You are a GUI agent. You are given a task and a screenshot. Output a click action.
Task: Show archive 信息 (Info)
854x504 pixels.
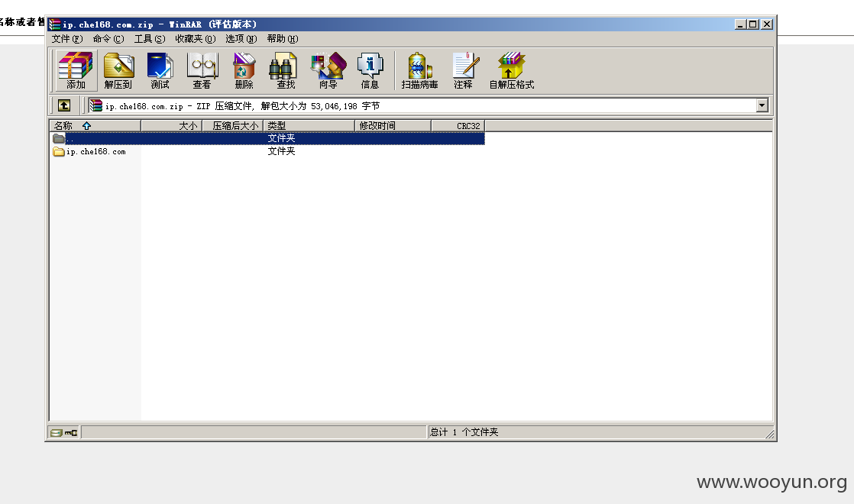[370, 70]
